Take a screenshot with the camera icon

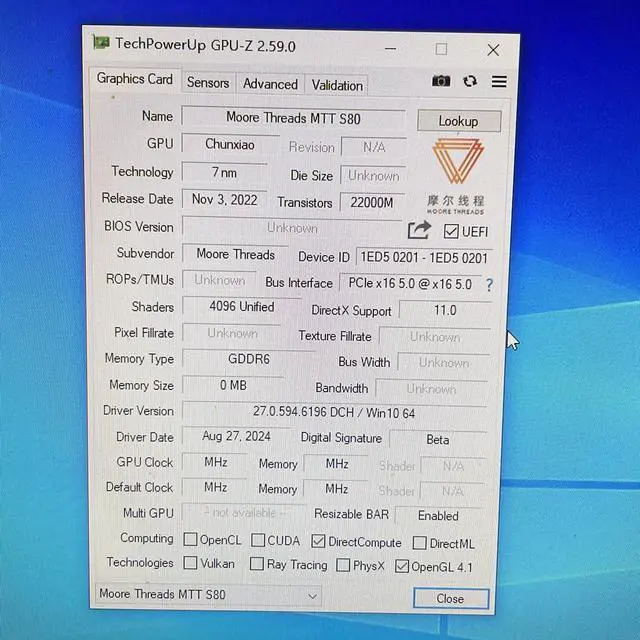(441, 81)
